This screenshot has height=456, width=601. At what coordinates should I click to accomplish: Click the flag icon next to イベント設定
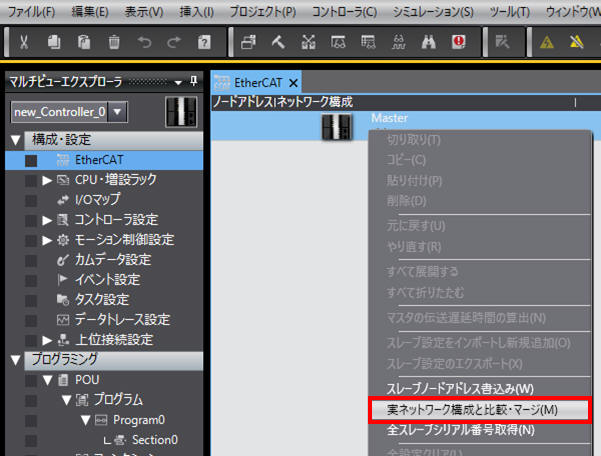tap(62, 280)
